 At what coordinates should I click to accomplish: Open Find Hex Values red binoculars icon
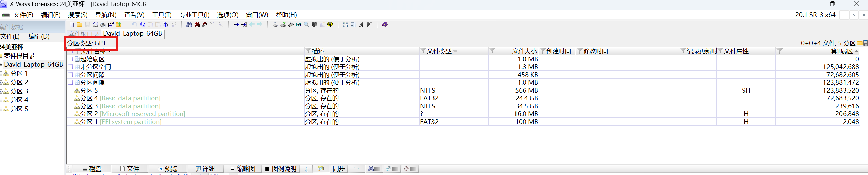click(x=197, y=24)
